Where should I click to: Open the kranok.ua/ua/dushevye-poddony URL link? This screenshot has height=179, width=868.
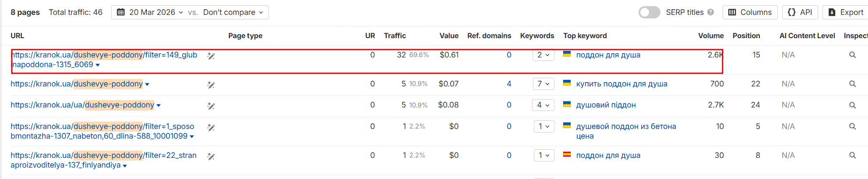coord(82,105)
